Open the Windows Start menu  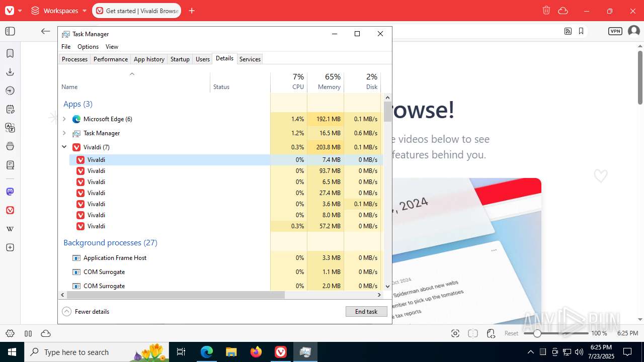coord(12,352)
